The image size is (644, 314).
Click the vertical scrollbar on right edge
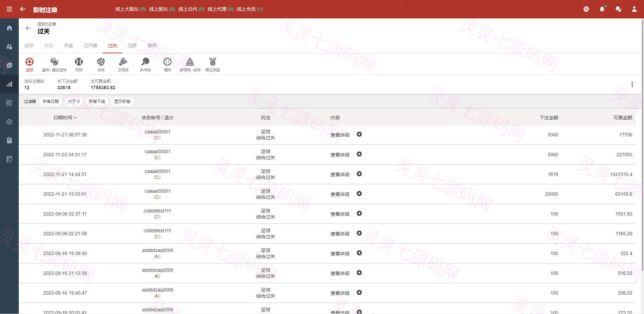pyautogui.click(x=642, y=144)
